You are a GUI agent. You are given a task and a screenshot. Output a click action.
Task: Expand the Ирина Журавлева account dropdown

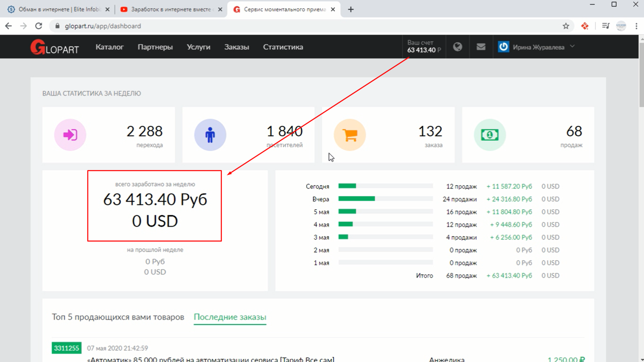coord(572,46)
